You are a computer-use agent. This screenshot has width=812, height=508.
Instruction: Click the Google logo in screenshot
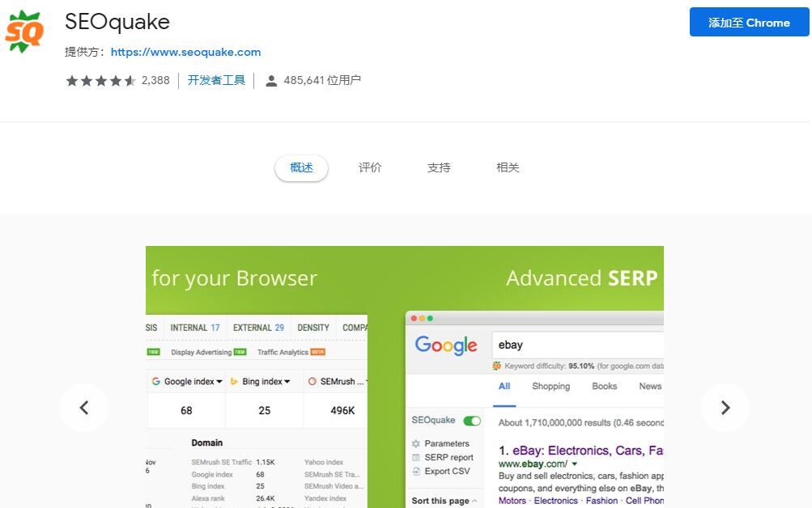pos(446,345)
